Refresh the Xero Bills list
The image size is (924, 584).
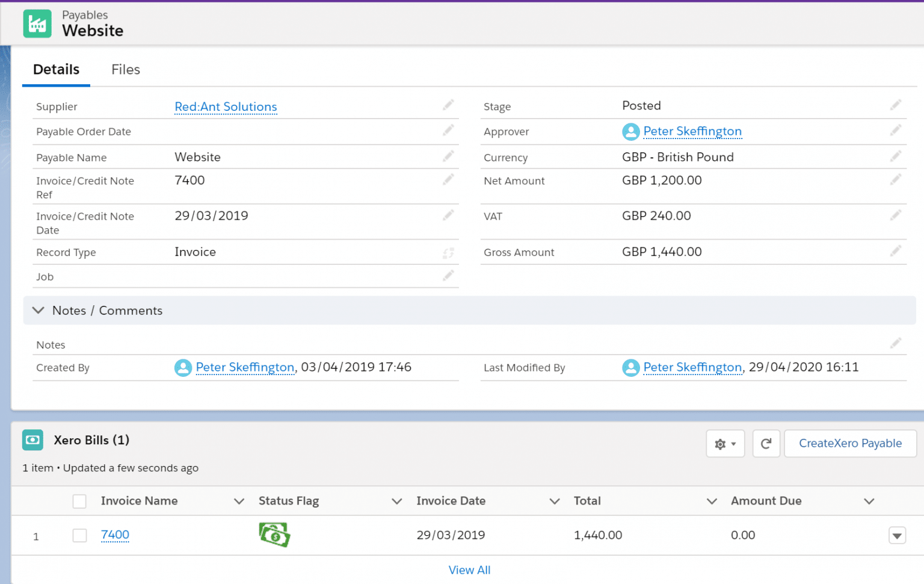766,443
